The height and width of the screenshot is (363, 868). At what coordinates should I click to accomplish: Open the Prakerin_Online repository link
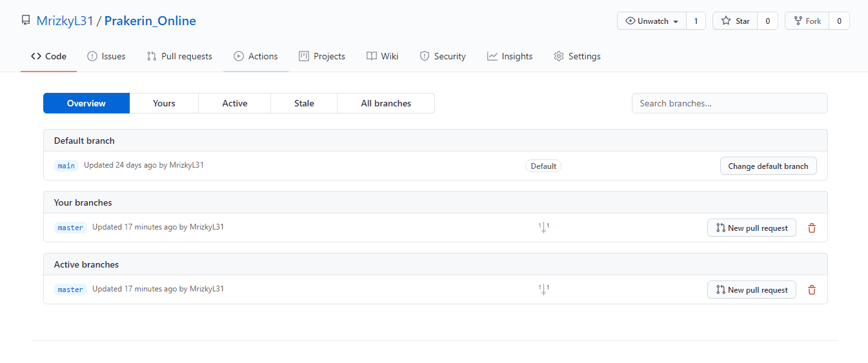[x=150, y=21]
